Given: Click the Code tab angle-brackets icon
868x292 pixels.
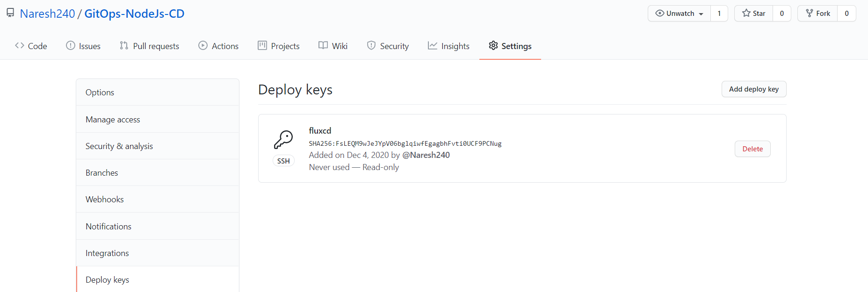Looking at the screenshot, I should tap(20, 45).
